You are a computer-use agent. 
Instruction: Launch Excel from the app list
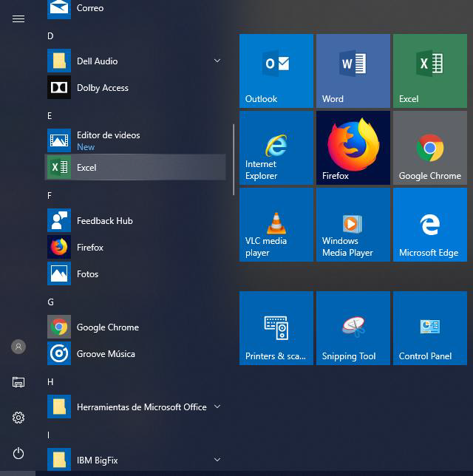135,167
